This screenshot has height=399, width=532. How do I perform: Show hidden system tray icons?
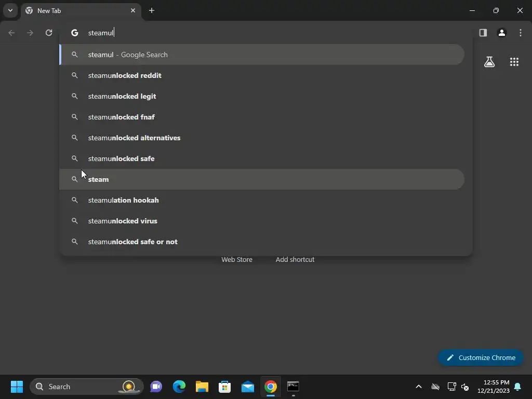pyautogui.click(x=419, y=387)
